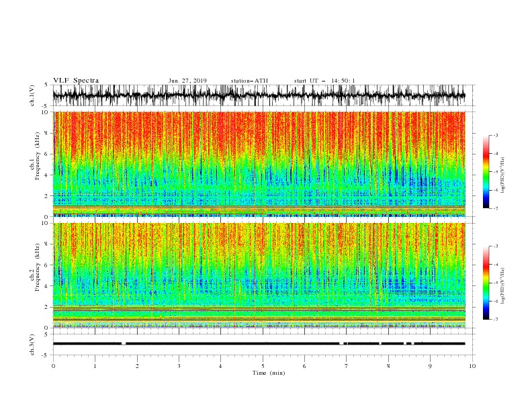Click the "-3" label on ch.1 color scale

(495, 135)
